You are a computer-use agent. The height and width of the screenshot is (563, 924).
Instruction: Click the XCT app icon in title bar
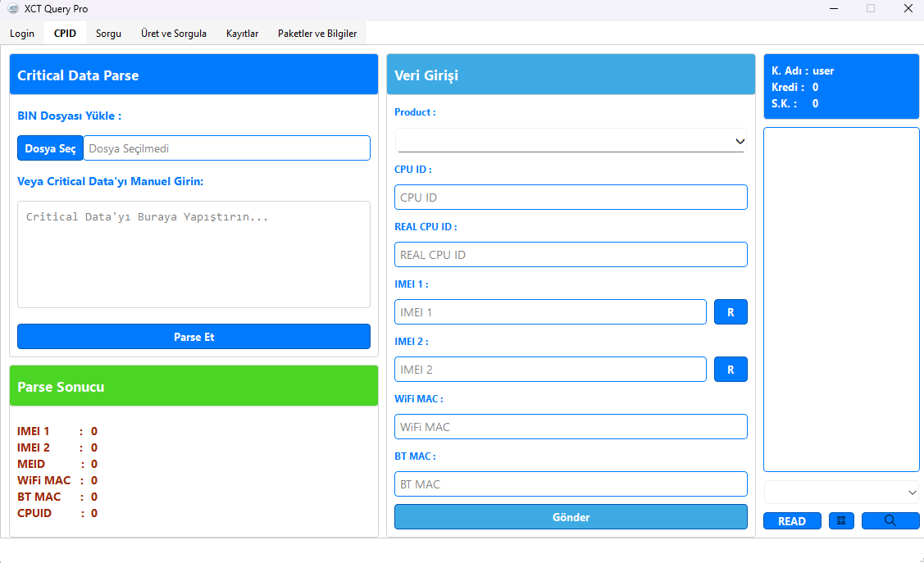[13, 9]
